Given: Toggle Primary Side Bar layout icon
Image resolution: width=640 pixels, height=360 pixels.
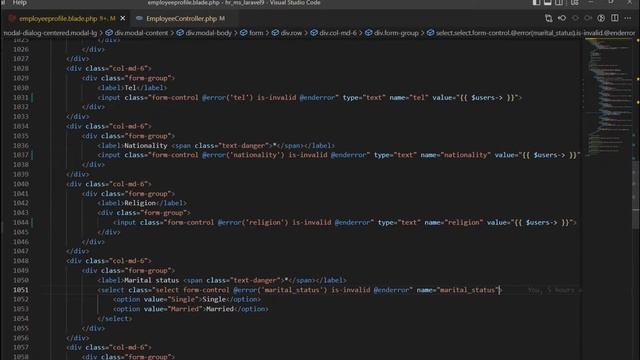Looking at the screenshot, I should click(x=536, y=2).
